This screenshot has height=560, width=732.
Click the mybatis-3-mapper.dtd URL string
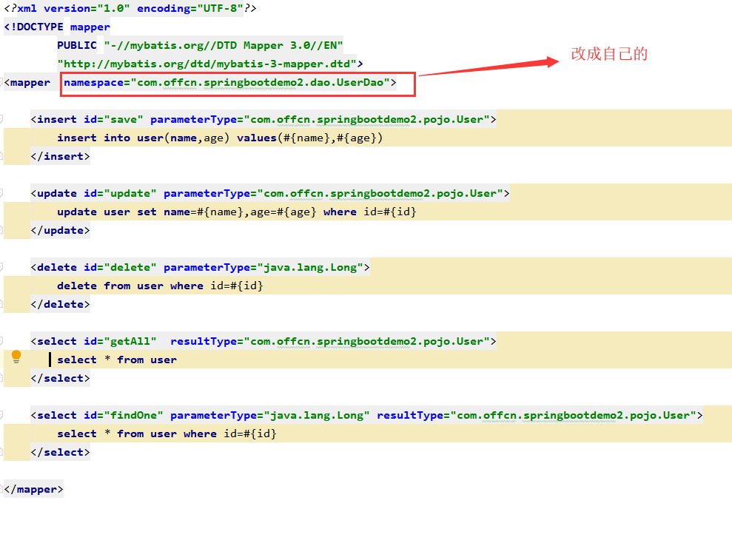click(x=206, y=64)
